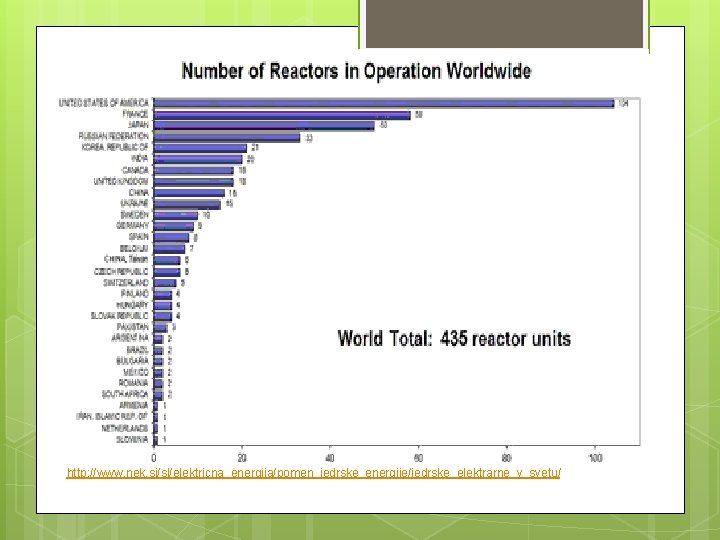Select the 'BELGIUM' country label
This screenshot has height=540, width=720.
pyautogui.click(x=134, y=248)
